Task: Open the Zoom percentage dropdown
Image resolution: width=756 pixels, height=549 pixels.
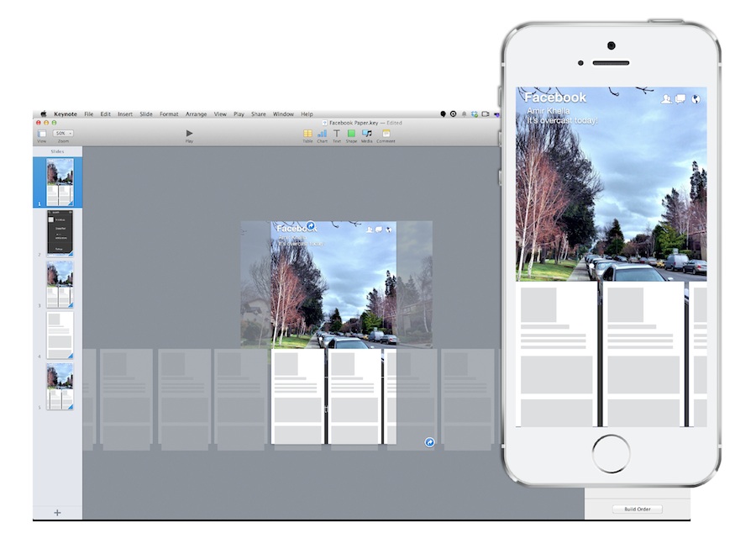Action: (x=60, y=133)
